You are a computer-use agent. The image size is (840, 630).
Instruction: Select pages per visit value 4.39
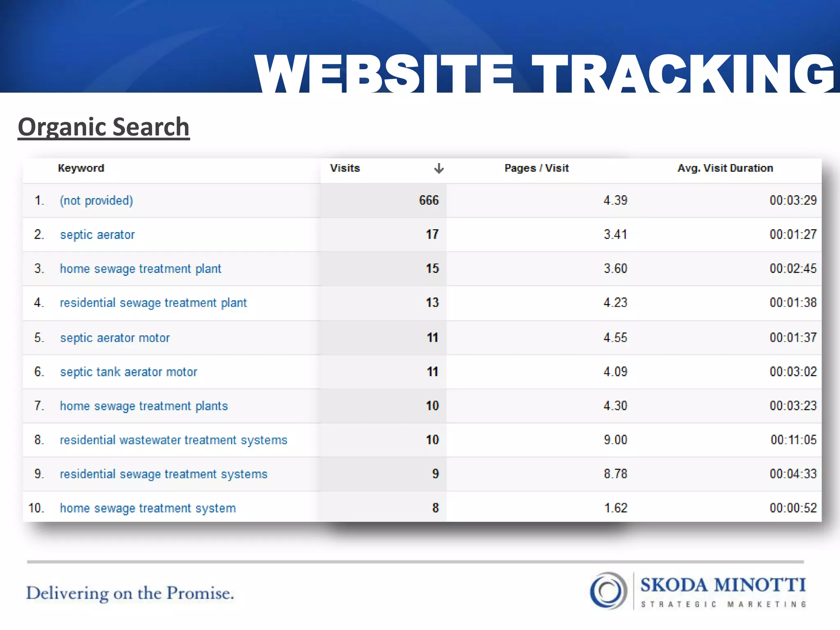[615, 200]
